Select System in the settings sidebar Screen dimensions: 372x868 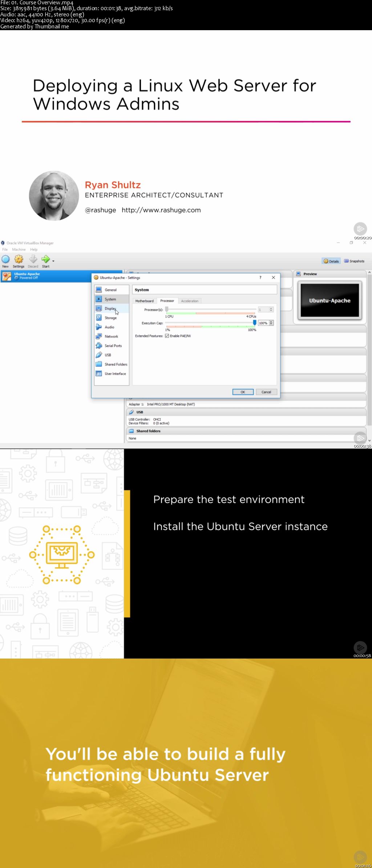point(112,299)
